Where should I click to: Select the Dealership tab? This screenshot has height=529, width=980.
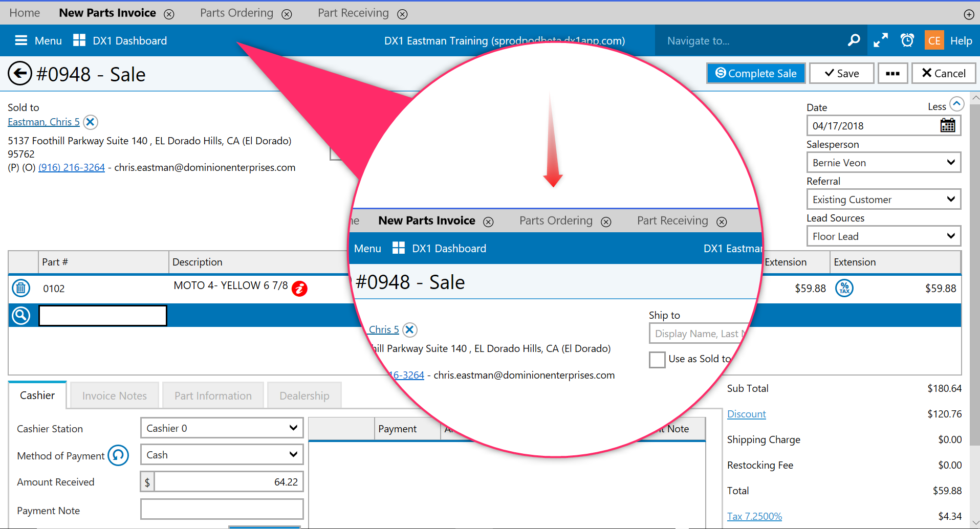click(304, 395)
